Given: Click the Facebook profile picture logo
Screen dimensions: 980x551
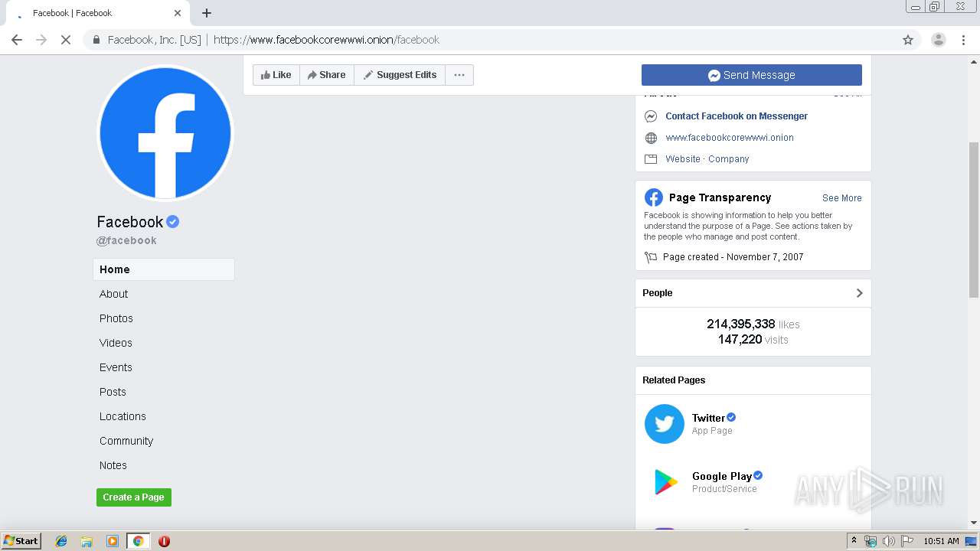Looking at the screenshot, I should click(165, 133).
